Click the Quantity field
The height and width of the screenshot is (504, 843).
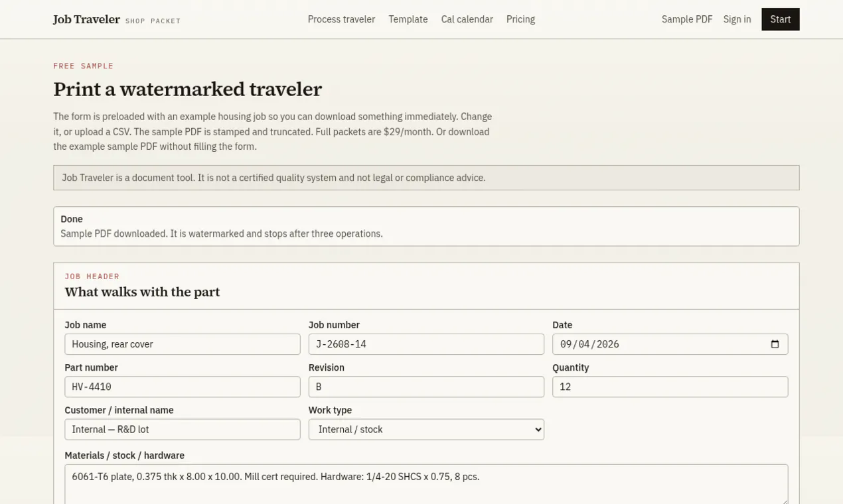[x=670, y=387]
